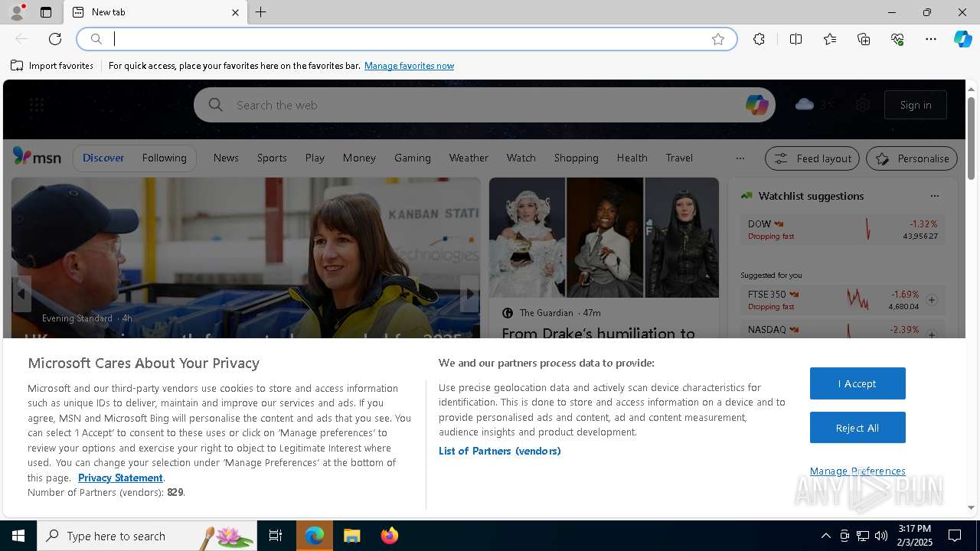This screenshot has width=980, height=551.
Task: Open List of Partners (vendors) link
Action: click(500, 451)
